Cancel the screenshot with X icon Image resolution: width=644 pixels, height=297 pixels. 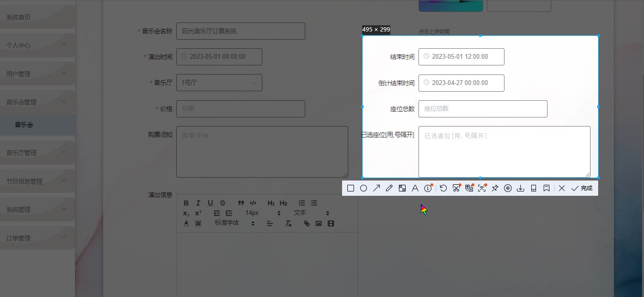coord(562,188)
